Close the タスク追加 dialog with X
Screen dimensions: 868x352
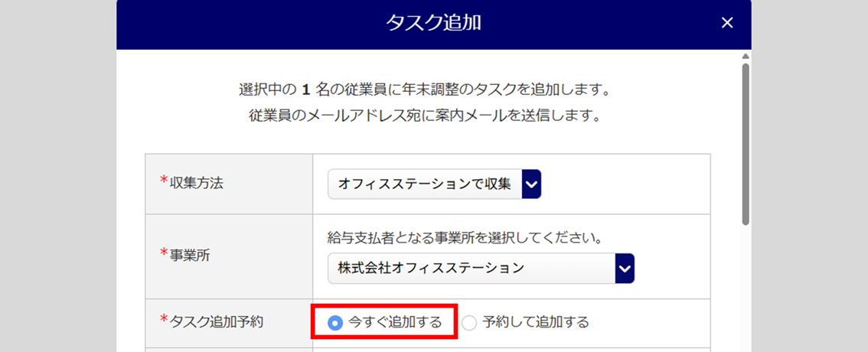pos(727,23)
